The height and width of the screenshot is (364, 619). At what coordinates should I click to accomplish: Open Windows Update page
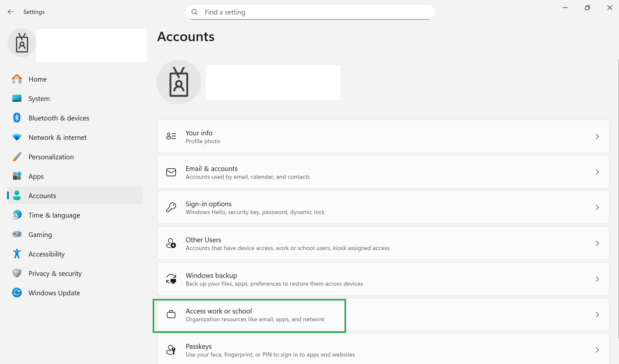pyautogui.click(x=75, y=293)
